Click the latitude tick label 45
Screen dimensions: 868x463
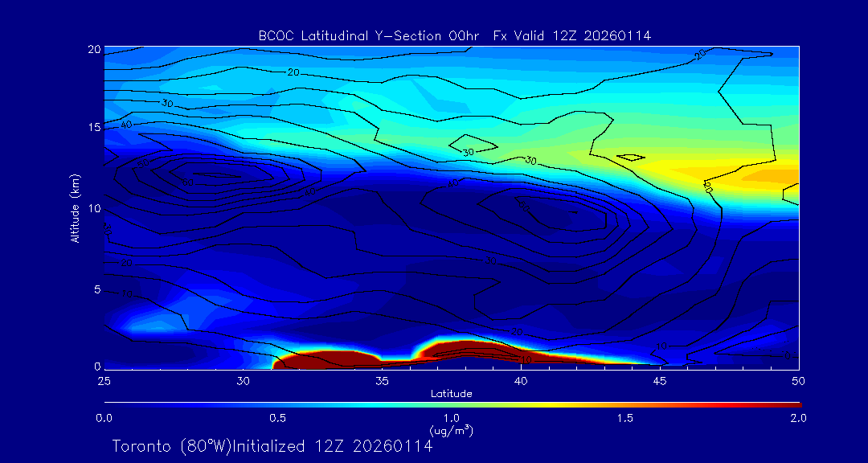(659, 381)
